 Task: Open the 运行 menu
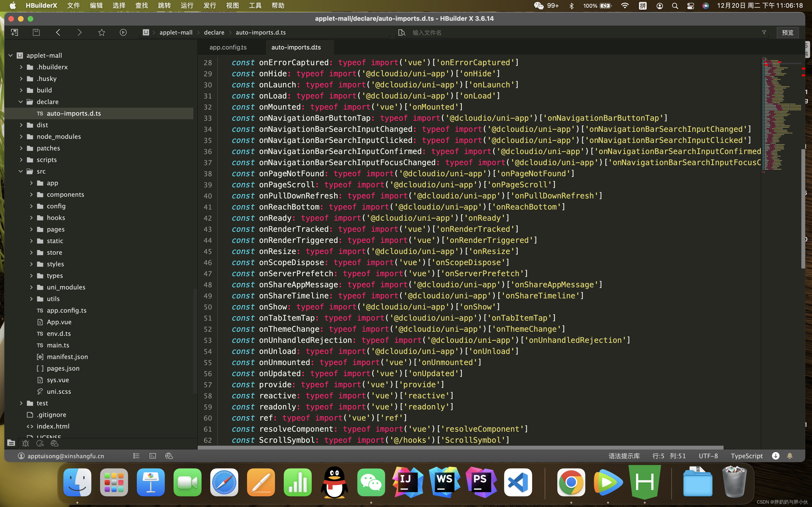[x=187, y=6]
